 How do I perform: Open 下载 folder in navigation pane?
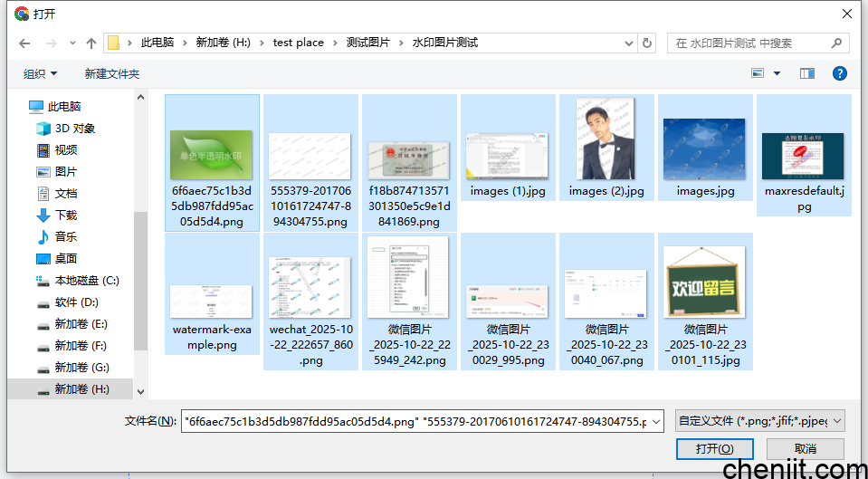66,216
